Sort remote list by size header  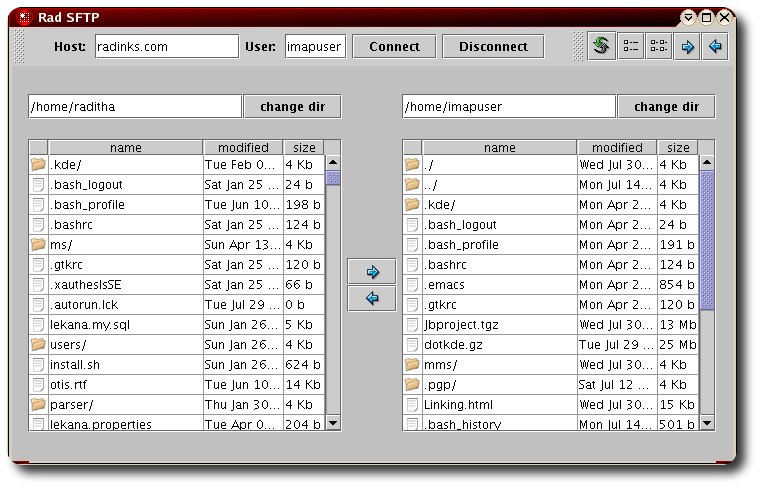pos(678,147)
